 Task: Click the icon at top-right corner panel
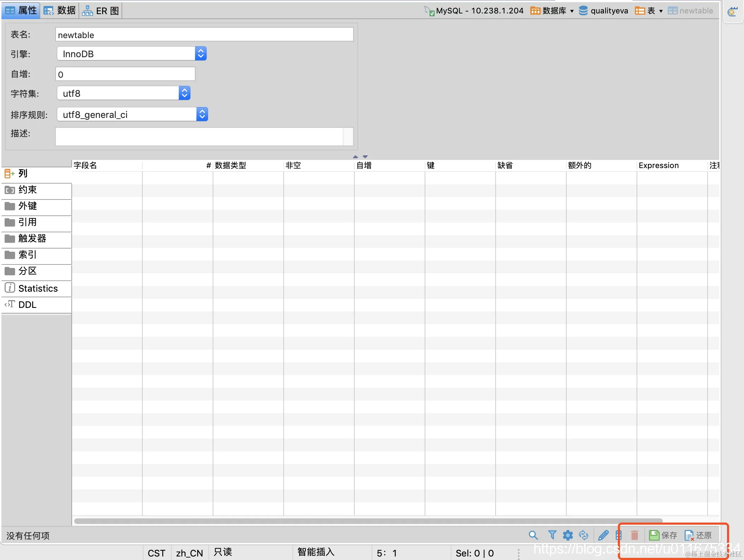click(732, 12)
